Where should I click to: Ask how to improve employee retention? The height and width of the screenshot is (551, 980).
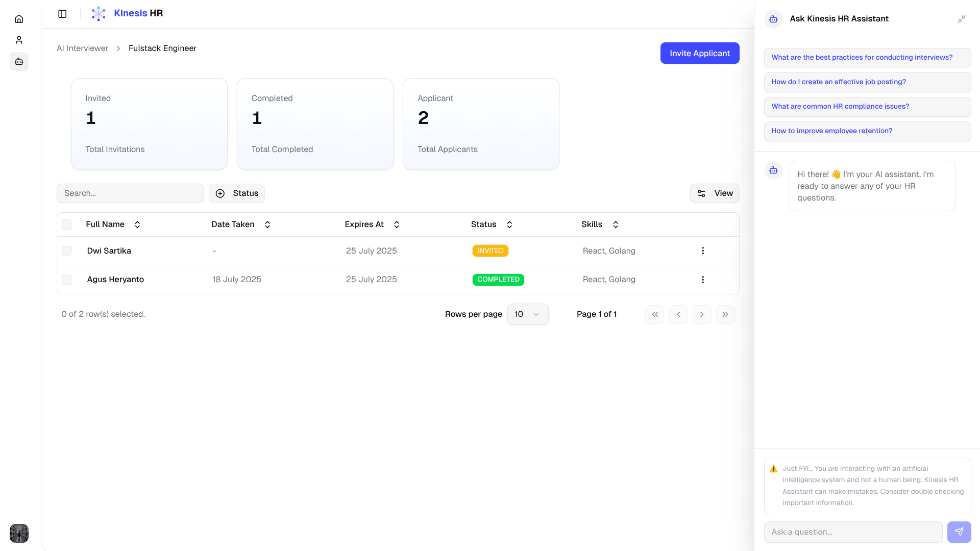867,131
